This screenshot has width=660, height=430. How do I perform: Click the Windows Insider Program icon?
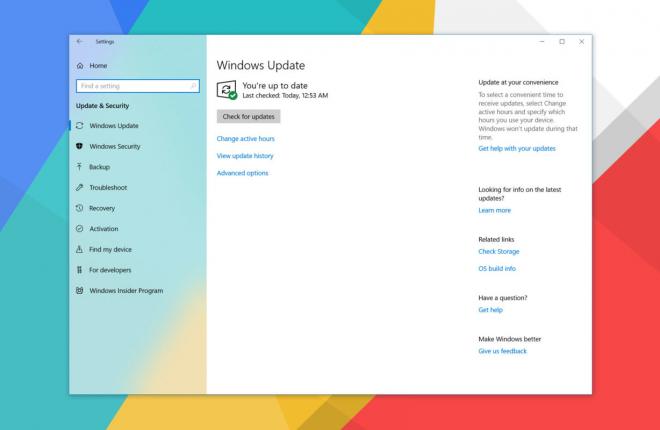click(x=80, y=290)
